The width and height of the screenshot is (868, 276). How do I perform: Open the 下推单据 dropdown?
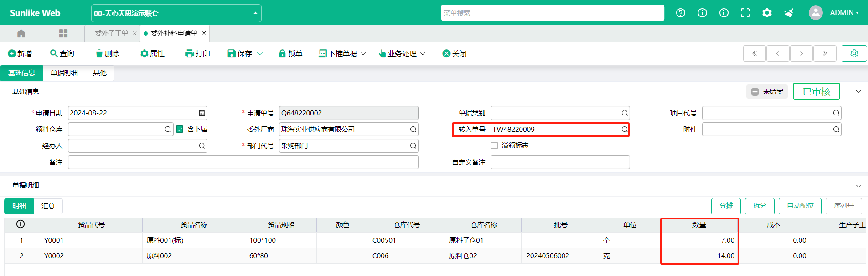coord(342,53)
